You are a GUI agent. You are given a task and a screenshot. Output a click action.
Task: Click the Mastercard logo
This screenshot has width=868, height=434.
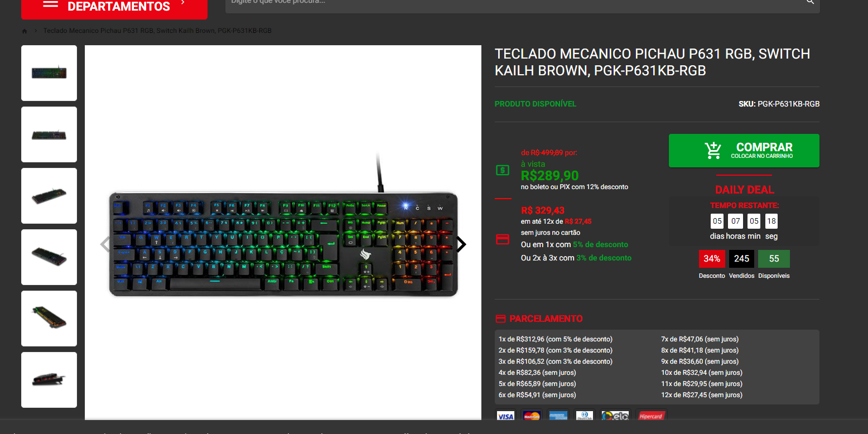click(532, 416)
